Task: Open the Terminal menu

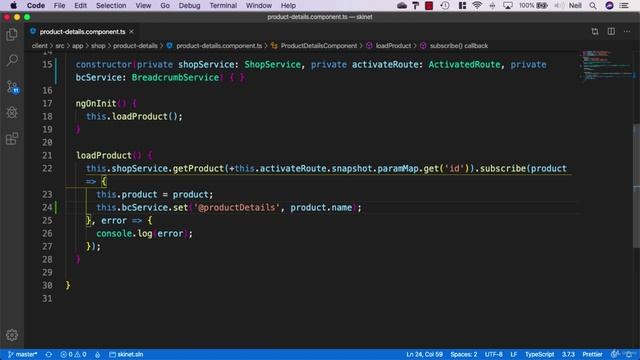Action: click(x=223, y=5)
